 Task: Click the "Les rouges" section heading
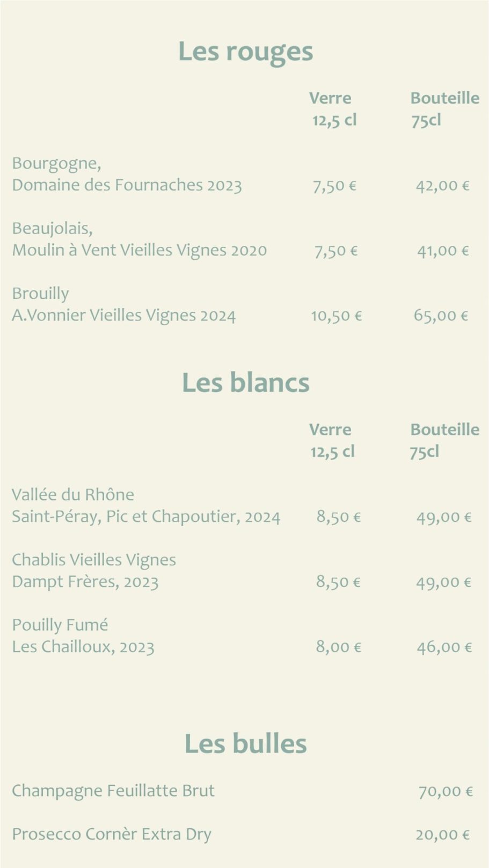[245, 52]
